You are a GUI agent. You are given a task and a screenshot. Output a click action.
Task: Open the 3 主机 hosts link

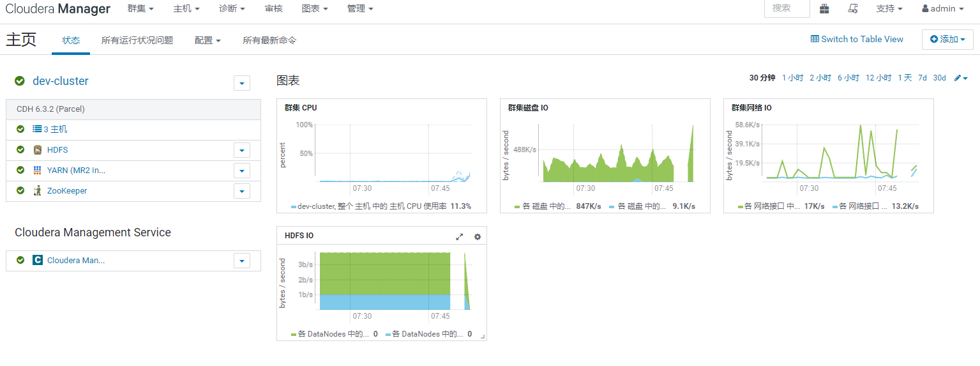click(x=56, y=129)
